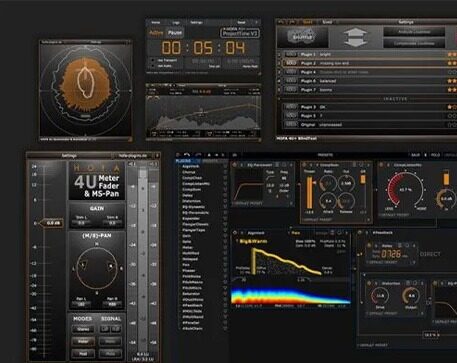Select EQ-Dynamic in the plugin list

[x=193, y=207]
